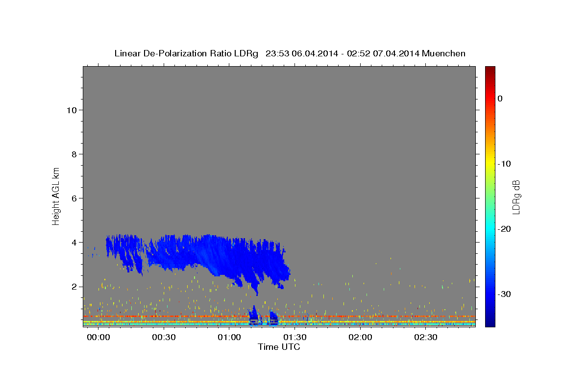Click the 01:00 time tick label
Image resolution: width=588 pixels, height=392 pixels.
[229, 338]
